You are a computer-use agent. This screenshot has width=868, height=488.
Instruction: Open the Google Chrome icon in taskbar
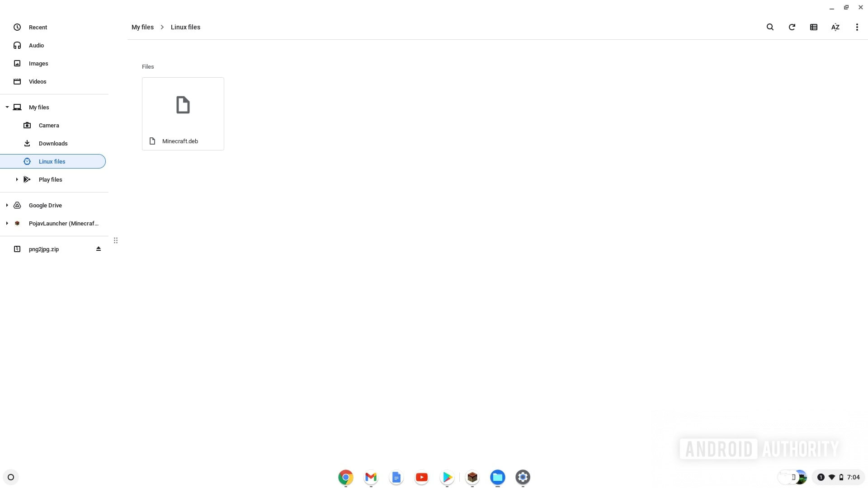(x=345, y=477)
